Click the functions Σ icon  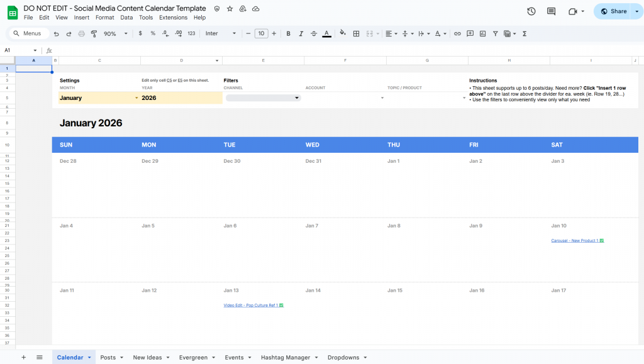click(x=524, y=33)
